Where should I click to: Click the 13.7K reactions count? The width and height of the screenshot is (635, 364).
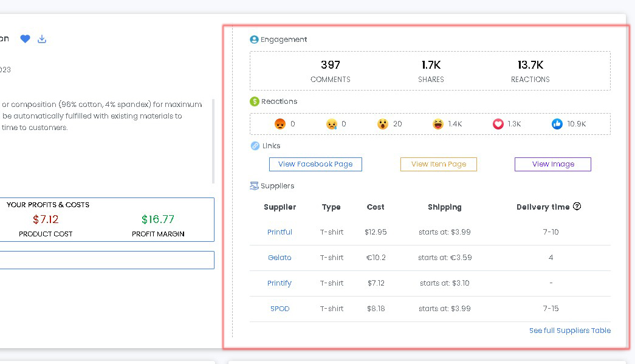pyautogui.click(x=530, y=65)
